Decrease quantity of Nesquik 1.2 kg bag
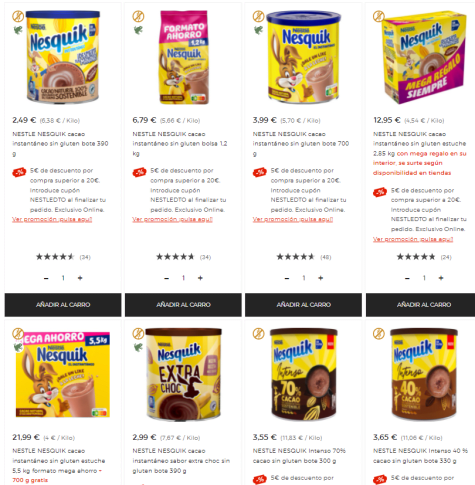The height and width of the screenshot is (485, 475). tap(166, 278)
